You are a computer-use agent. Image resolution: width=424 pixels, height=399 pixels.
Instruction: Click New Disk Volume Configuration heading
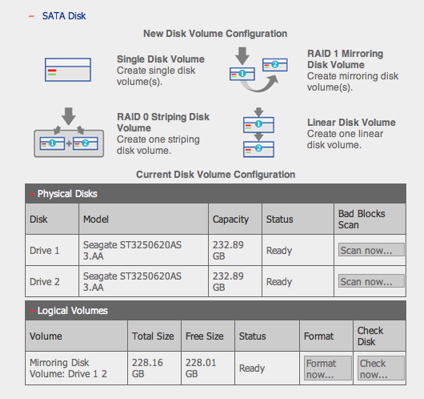(215, 34)
